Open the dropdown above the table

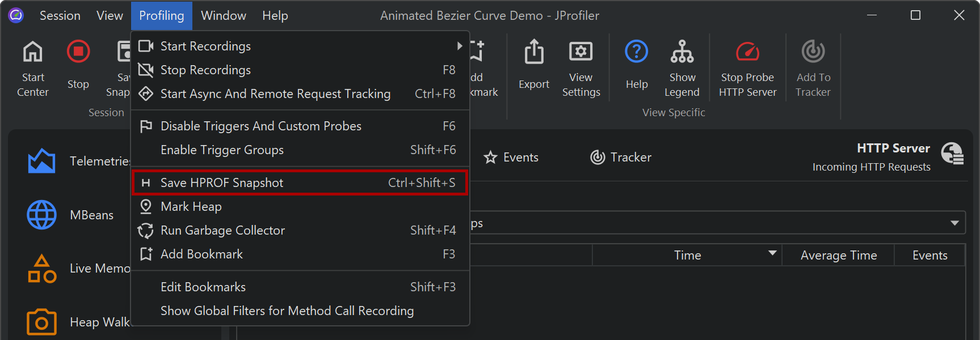coord(954,223)
